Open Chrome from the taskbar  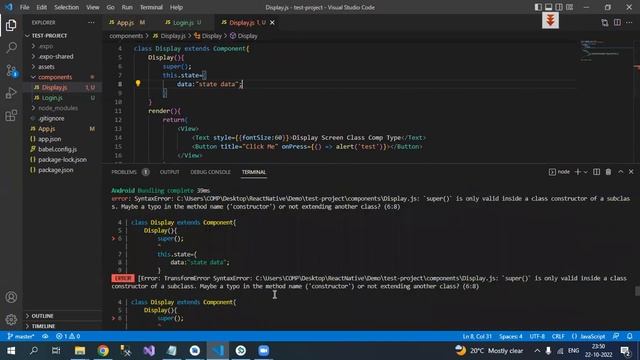103,351
